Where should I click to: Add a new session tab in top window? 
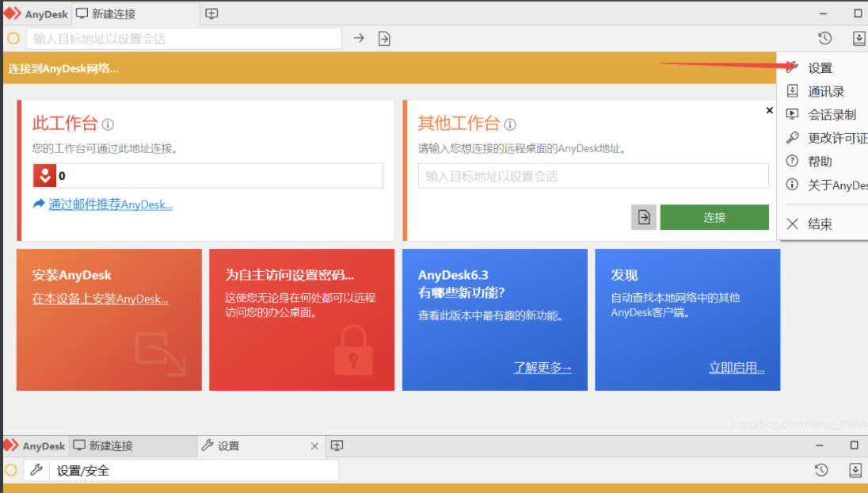(211, 13)
